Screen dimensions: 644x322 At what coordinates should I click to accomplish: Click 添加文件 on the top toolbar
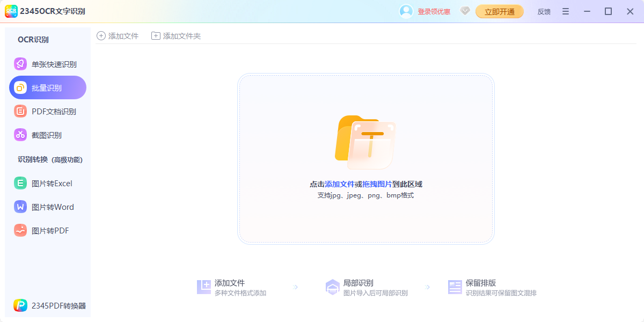[118, 35]
